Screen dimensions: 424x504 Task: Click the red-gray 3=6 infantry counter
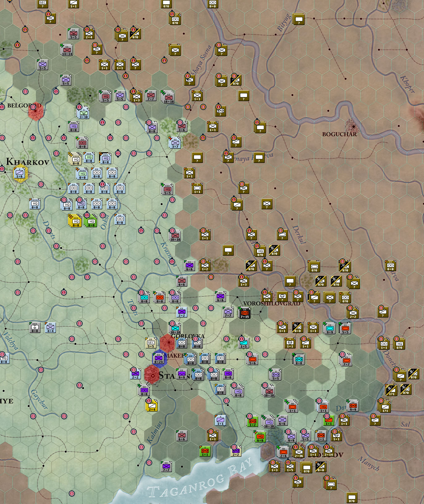tap(182, 126)
